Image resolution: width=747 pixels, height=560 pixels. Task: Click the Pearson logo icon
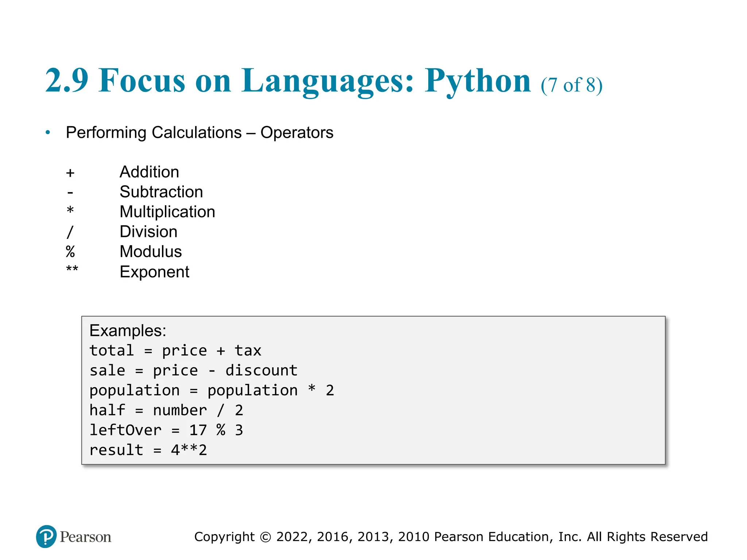46,536
